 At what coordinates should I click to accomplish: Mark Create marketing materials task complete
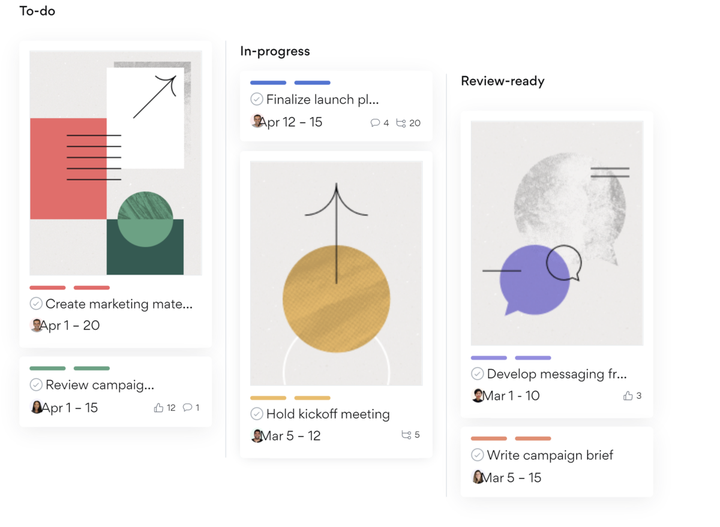36,304
